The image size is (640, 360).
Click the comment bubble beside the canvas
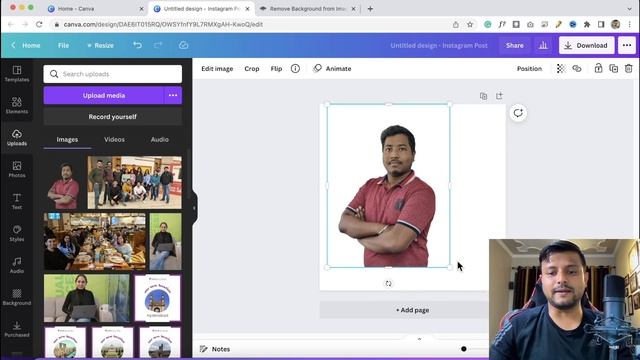point(518,113)
